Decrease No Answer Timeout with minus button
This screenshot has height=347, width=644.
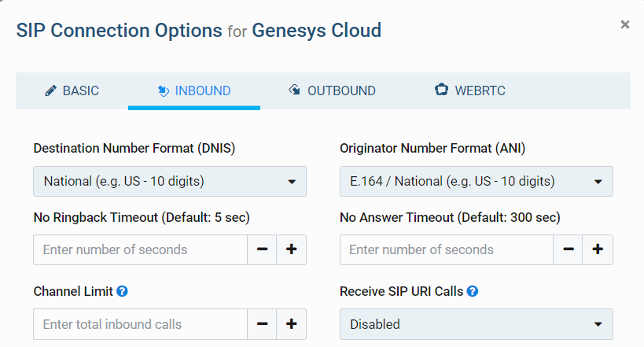568,249
